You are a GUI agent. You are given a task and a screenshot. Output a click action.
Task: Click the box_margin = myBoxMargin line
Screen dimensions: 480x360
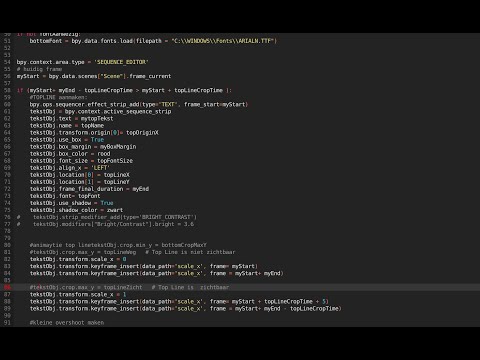(x=83, y=146)
